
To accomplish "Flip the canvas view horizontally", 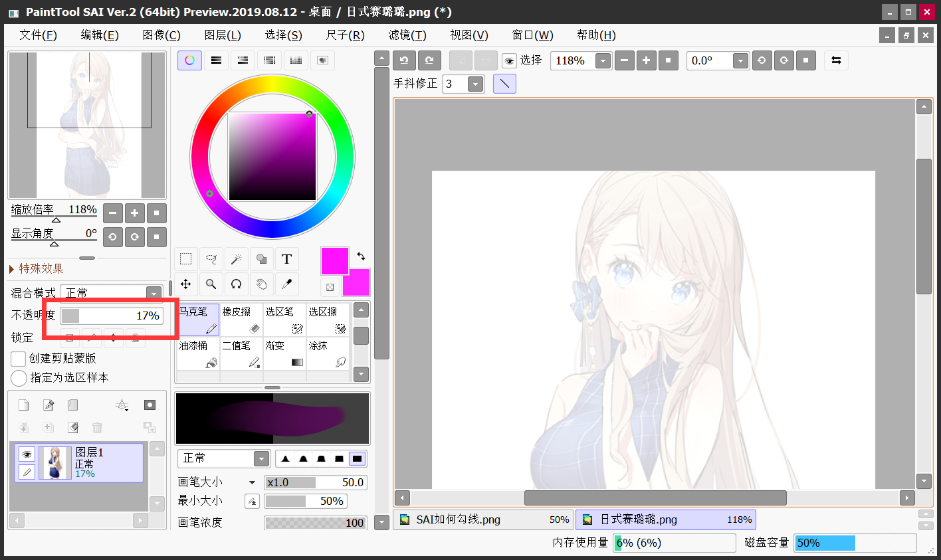I will click(x=836, y=60).
